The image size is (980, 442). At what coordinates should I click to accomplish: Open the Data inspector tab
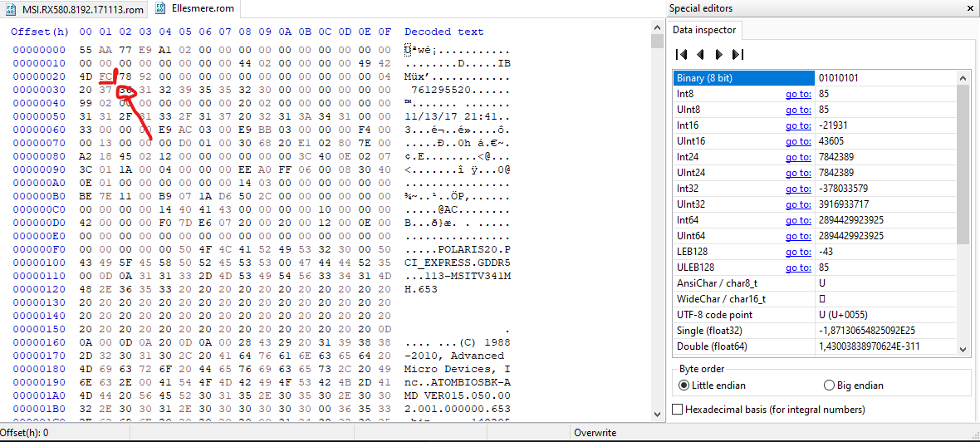704,29
